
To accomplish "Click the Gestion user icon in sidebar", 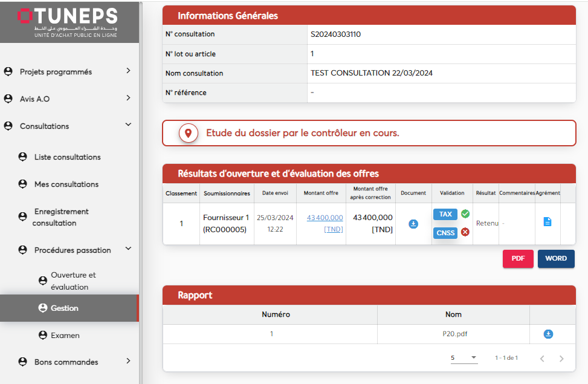I will pos(42,308).
